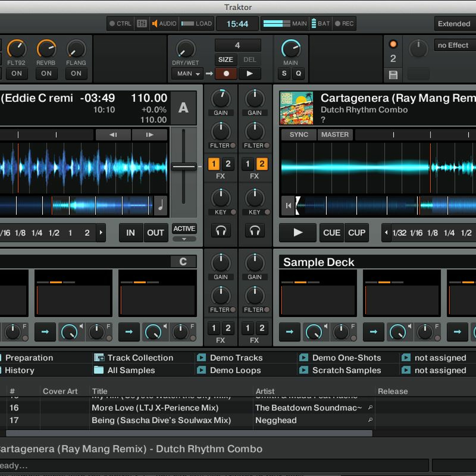Search by artist Negghead magnifier icon

pyautogui.click(x=370, y=420)
